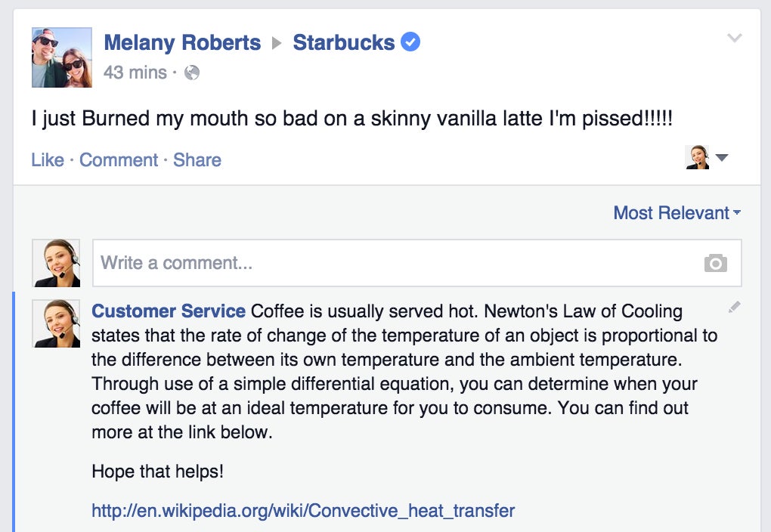Click Melany Roberts' profile picture
The width and height of the screenshot is (771, 532).
(x=62, y=57)
